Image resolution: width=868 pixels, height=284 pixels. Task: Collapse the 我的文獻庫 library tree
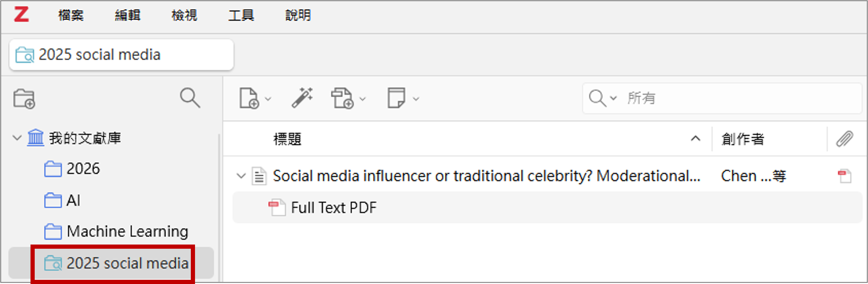pos(17,138)
